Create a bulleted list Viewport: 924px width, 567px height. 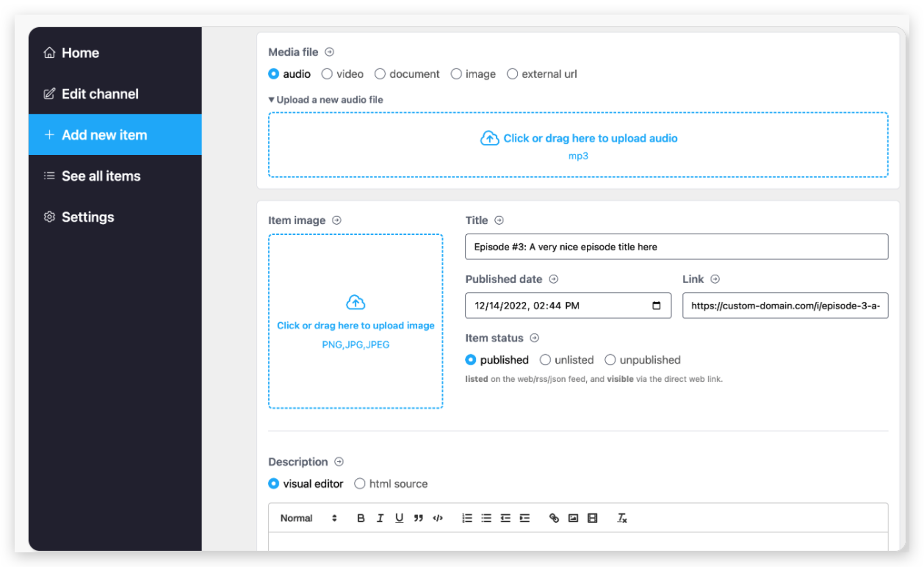486,518
